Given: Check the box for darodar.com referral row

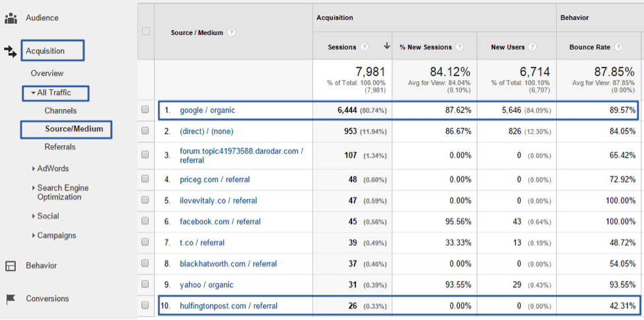Looking at the screenshot, I should pyautogui.click(x=145, y=155).
